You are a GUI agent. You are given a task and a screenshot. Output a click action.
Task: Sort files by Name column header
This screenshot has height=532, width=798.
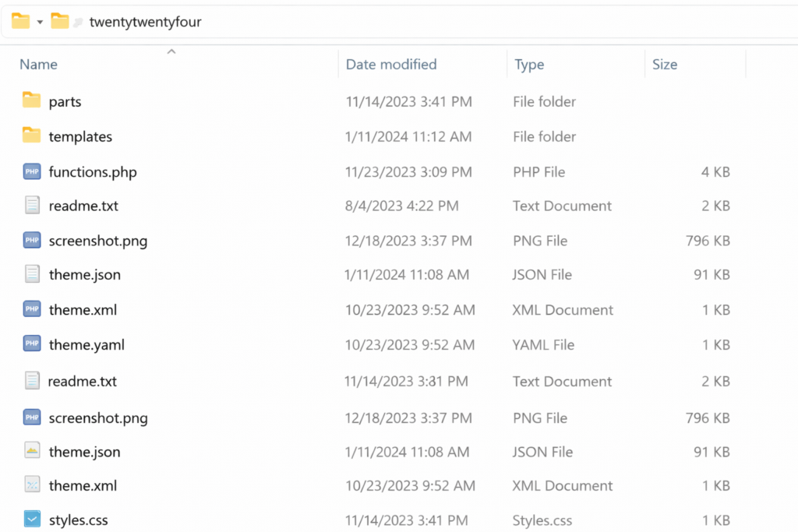[39, 65]
